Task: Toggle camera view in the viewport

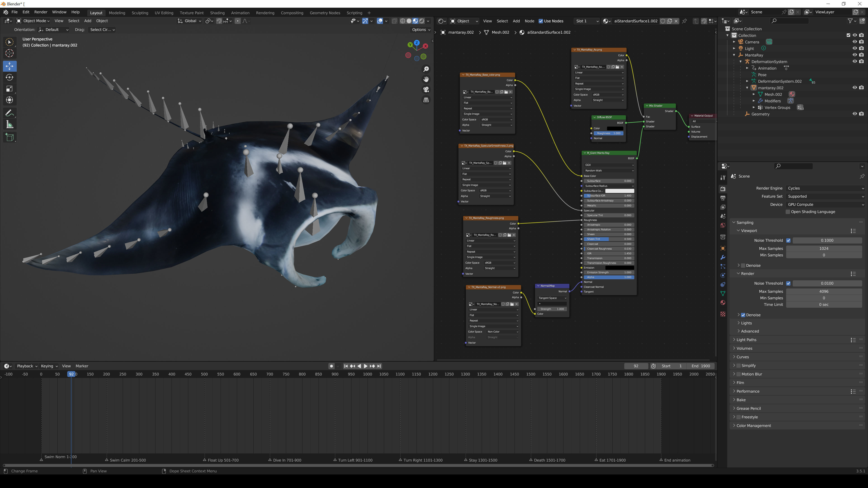Action: [426, 90]
